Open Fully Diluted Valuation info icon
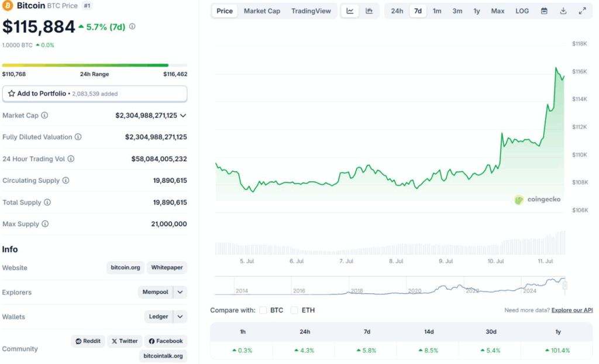This screenshot has width=599, height=364. pyautogui.click(x=78, y=137)
